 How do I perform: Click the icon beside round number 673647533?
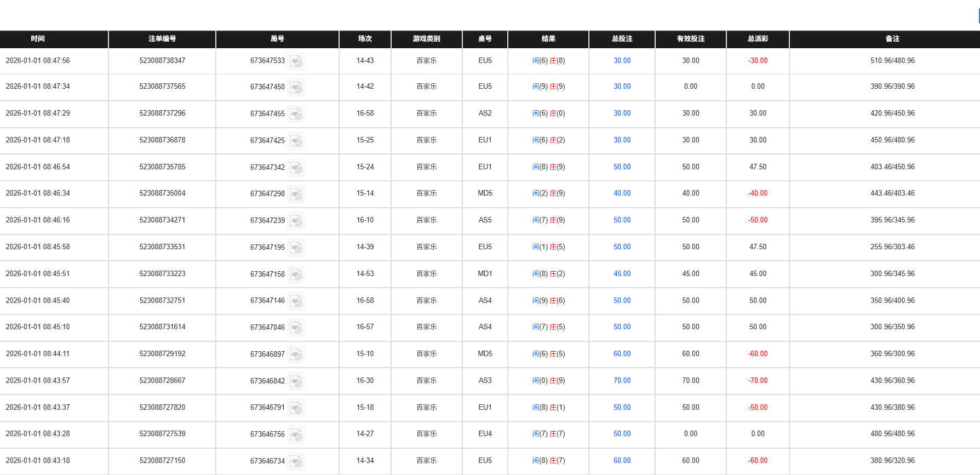(x=296, y=61)
